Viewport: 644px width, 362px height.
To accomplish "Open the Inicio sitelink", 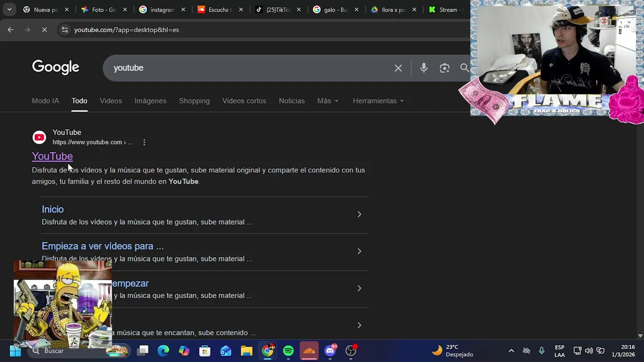I will click(x=53, y=209).
